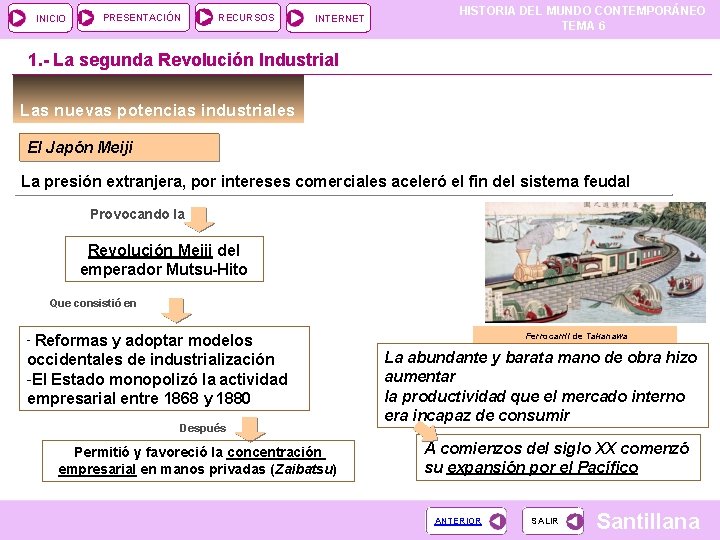Click the 'A comienzos del siglo XX comenzó' text
Image resolution: width=720 pixels, height=540 pixels.
coord(557,448)
